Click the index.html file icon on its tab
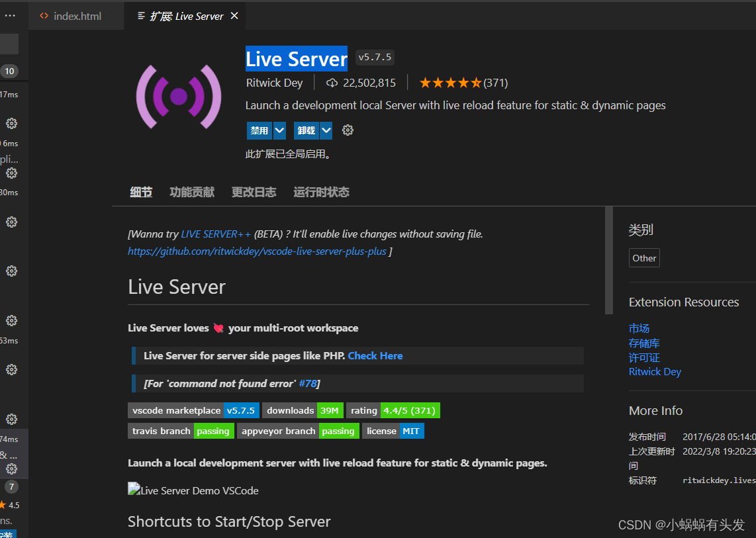This screenshot has height=538, width=756. [44, 15]
